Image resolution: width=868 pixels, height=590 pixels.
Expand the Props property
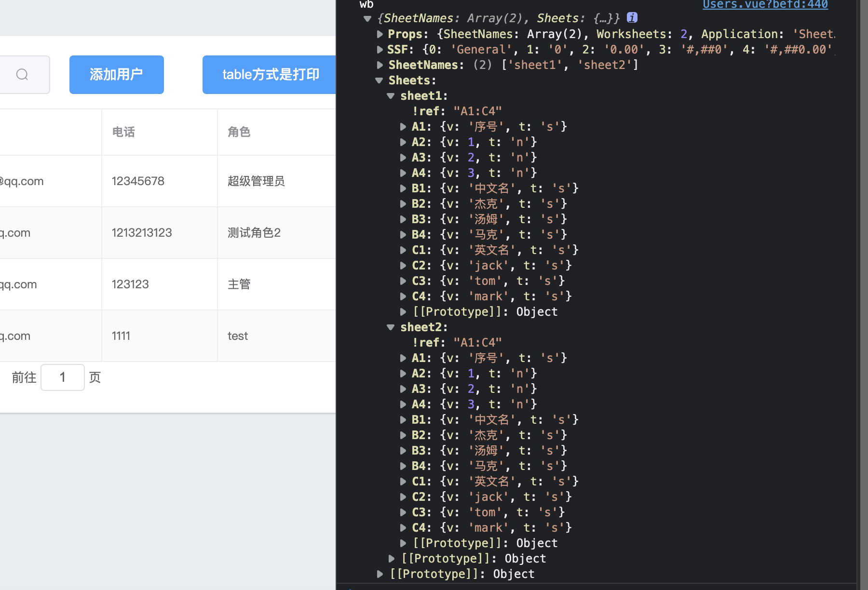tap(380, 34)
